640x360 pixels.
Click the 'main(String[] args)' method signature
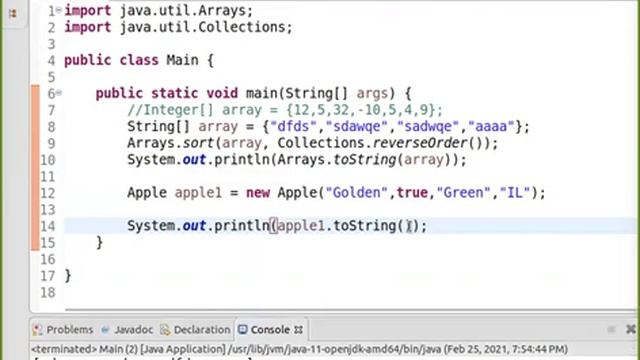(320, 93)
